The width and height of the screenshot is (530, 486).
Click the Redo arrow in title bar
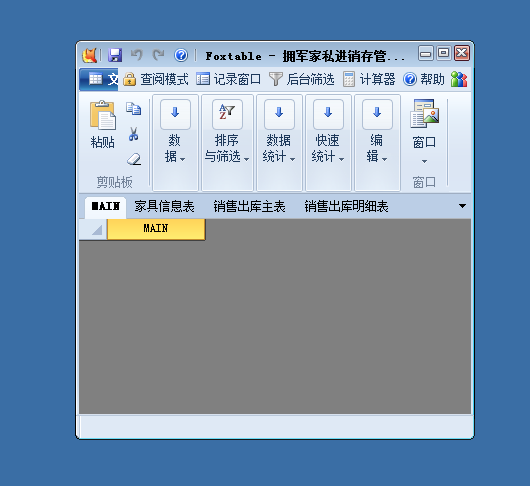click(x=159, y=55)
